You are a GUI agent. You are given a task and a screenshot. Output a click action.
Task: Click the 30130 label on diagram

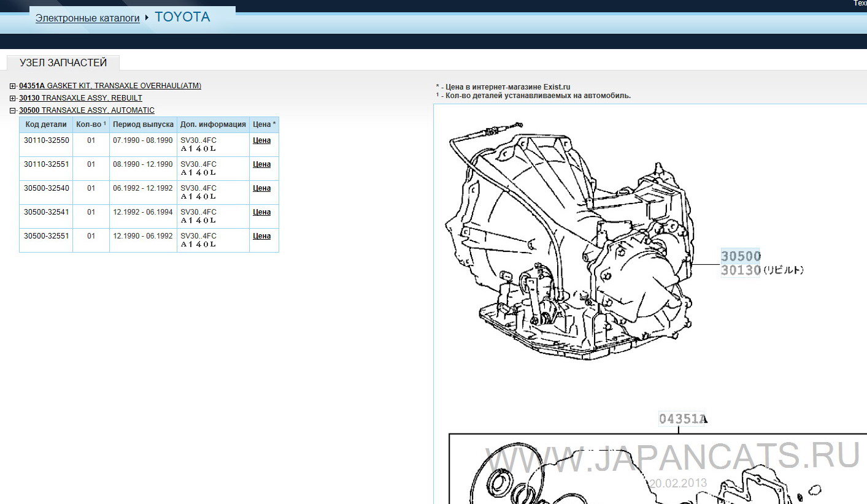(741, 270)
